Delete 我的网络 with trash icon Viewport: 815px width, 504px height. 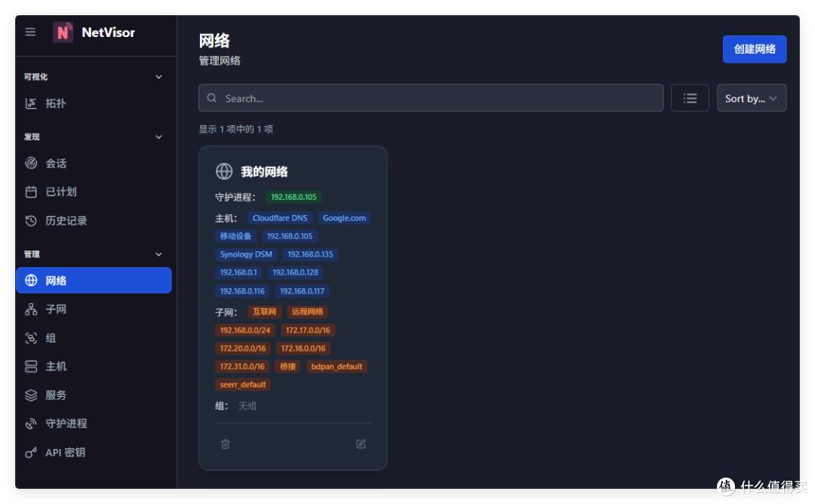225,444
